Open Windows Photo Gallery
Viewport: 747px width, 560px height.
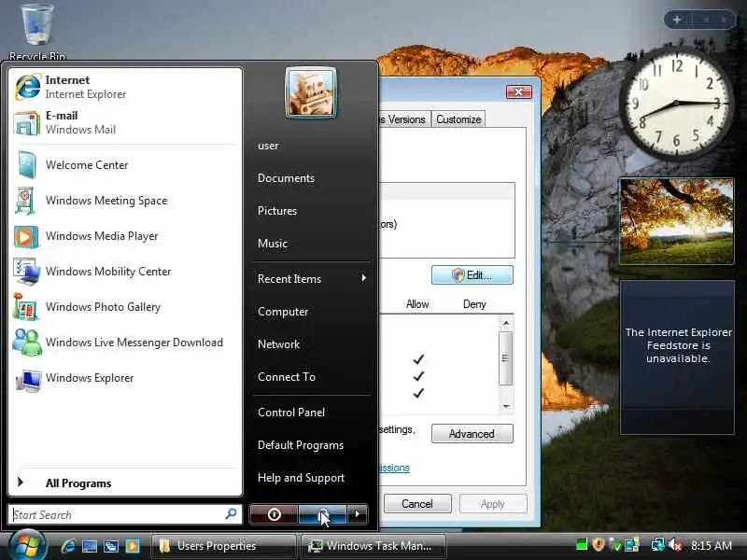pos(125,307)
